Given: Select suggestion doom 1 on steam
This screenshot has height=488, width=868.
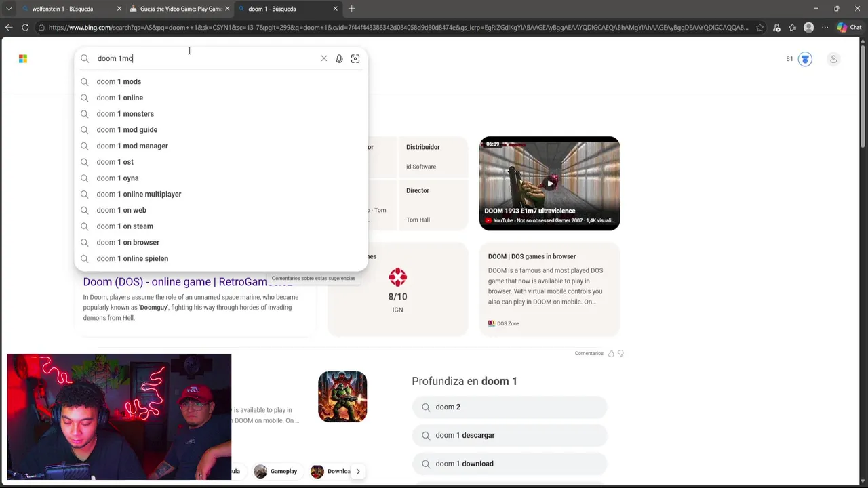Looking at the screenshot, I should pyautogui.click(x=221, y=226).
